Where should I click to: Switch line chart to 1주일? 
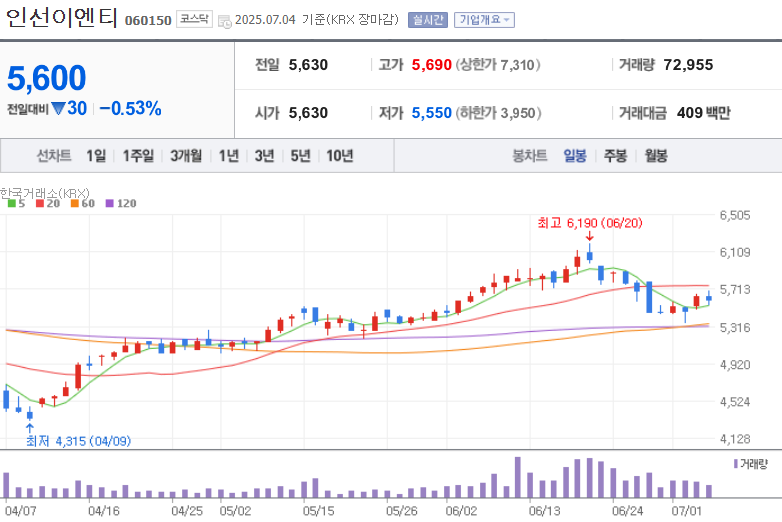[138, 156]
